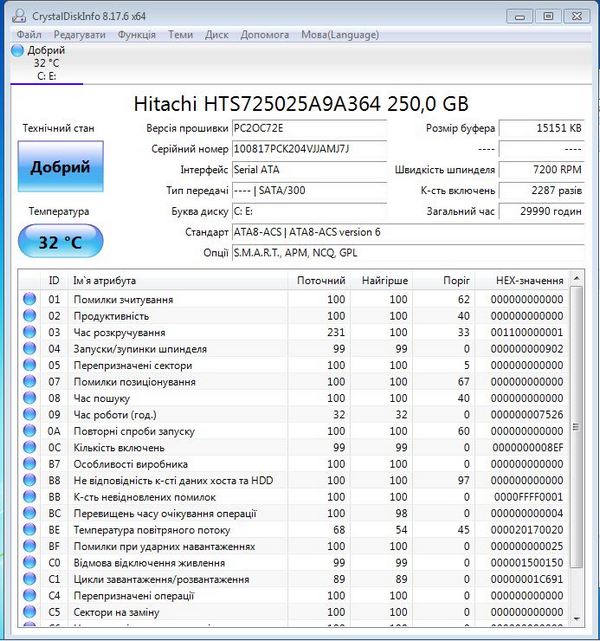
Task: Click the firmware version field PC2OC72E
Action: 308,128
